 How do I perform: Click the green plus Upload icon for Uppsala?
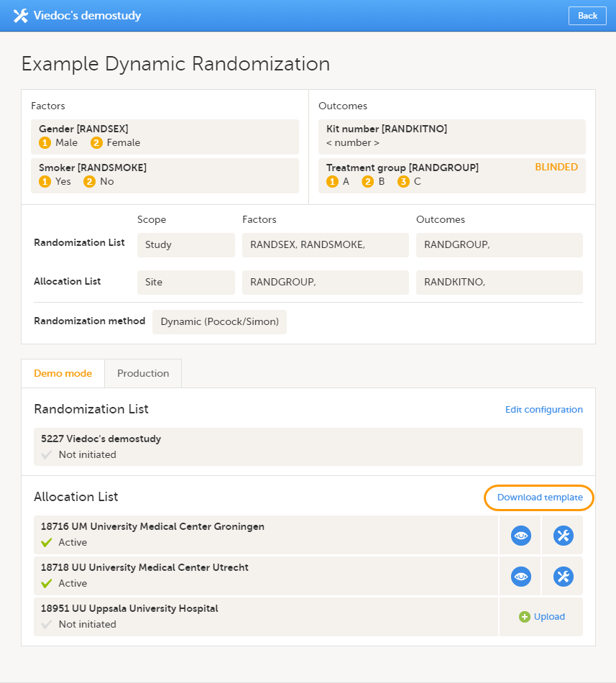tap(524, 617)
